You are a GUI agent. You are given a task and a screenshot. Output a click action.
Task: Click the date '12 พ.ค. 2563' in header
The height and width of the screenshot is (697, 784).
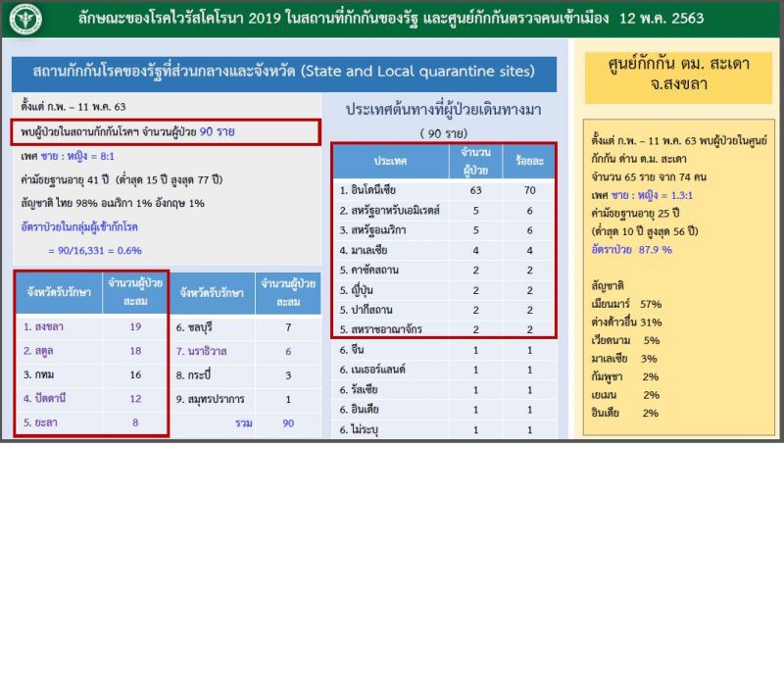[x=661, y=19]
